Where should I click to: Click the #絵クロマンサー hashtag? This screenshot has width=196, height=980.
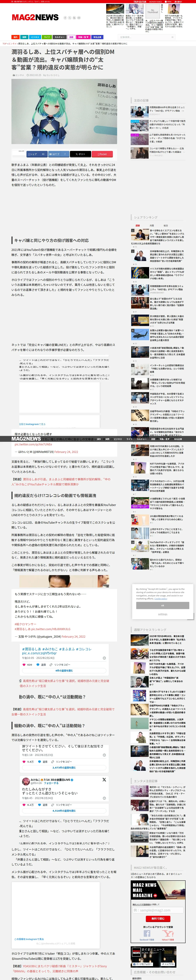pos(25,624)
